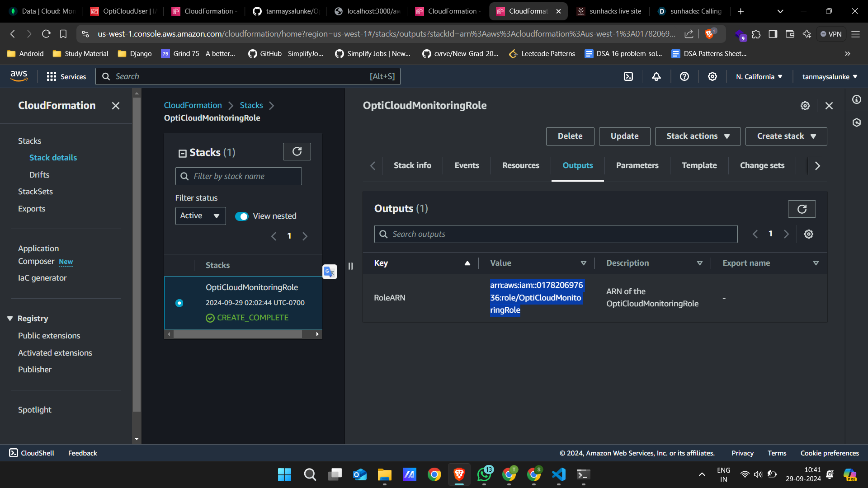This screenshot has width=868, height=488.
Task: Toggle the View nested switch
Action: pos(242,216)
